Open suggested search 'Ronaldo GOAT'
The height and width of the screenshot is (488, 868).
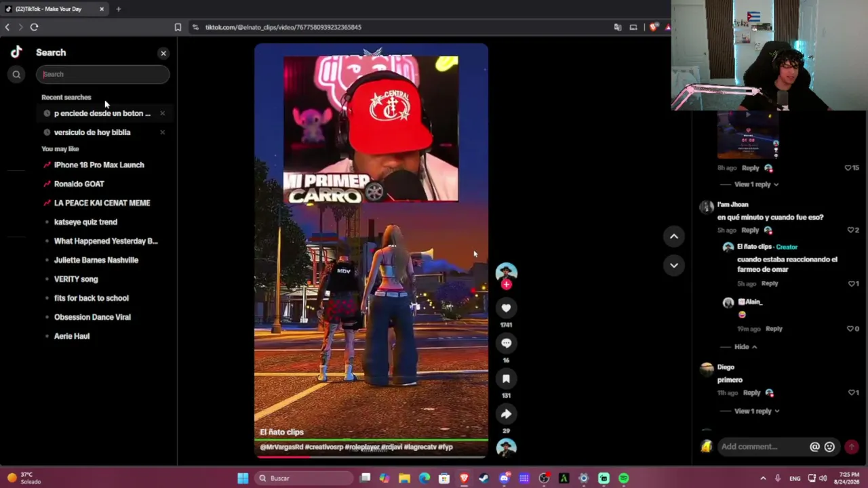pyautogui.click(x=79, y=184)
